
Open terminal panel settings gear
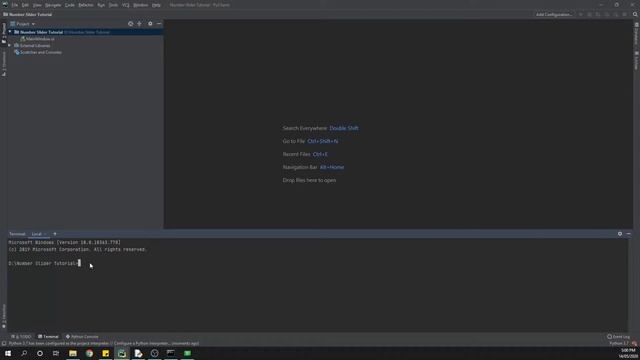pos(620,234)
